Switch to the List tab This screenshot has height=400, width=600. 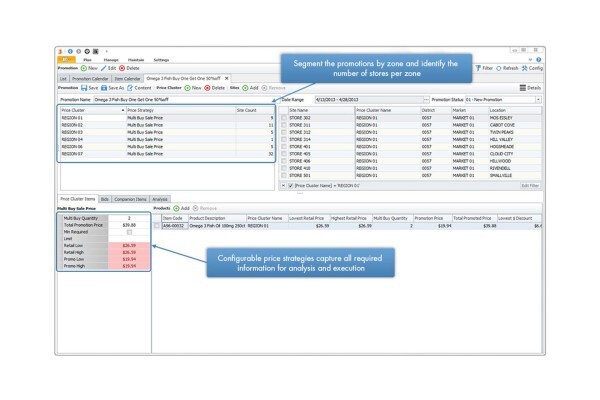(63, 78)
